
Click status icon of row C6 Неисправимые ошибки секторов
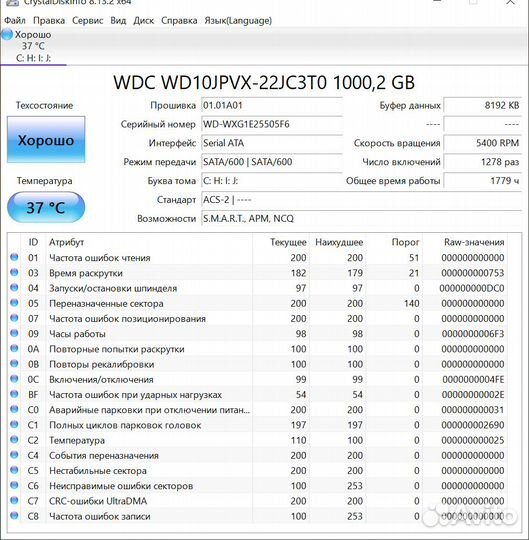tap(14, 485)
